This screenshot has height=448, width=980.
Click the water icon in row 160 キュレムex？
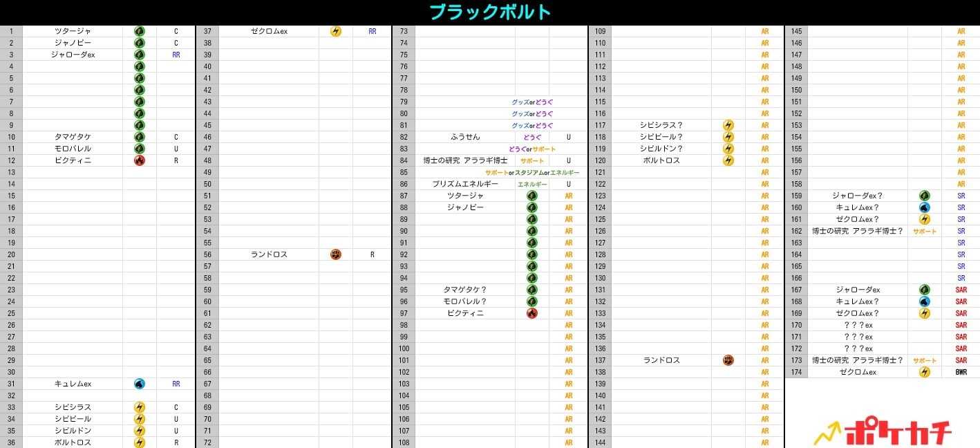(x=925, y=207)
